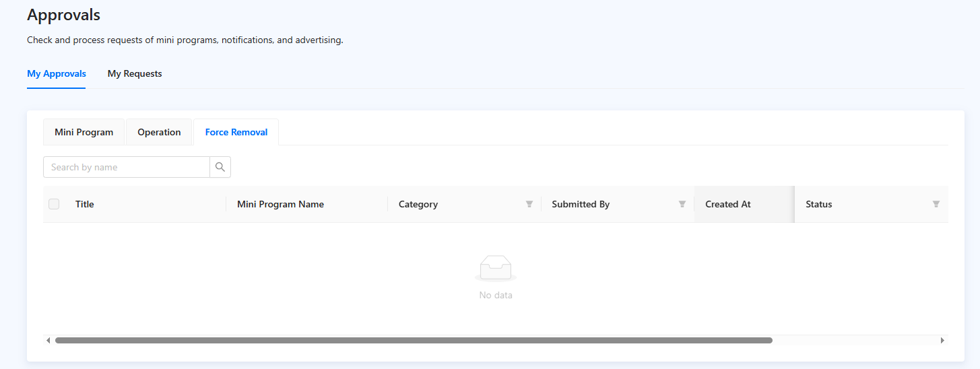Screen dimensions: 980x369
Task: Select the My Approvals tab
Action: click(57, 73)
